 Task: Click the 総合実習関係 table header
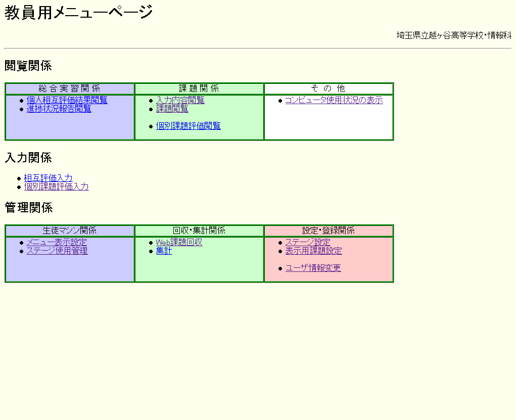pyautogui.click(x=69, y=88)
